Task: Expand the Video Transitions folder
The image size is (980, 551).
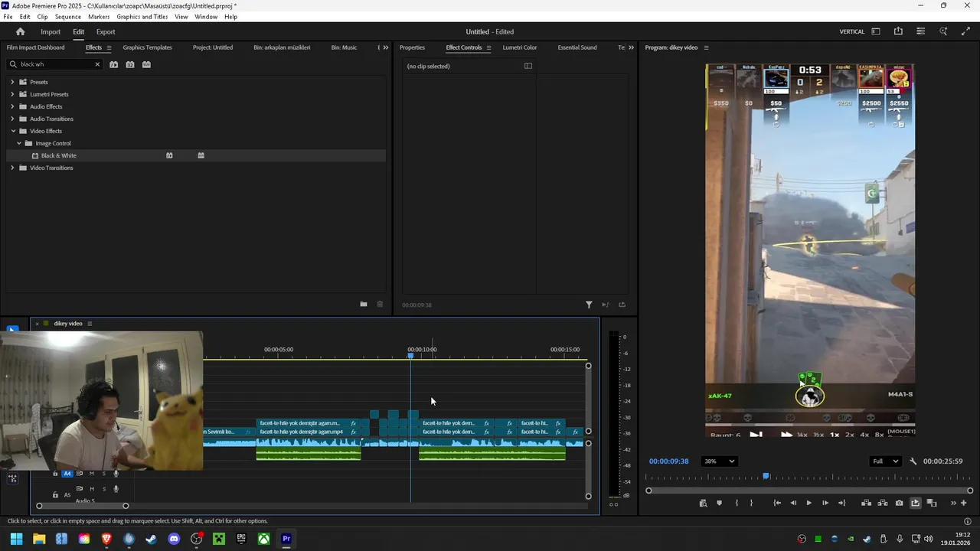Action: pyautogui.click(x=12, y=168)
